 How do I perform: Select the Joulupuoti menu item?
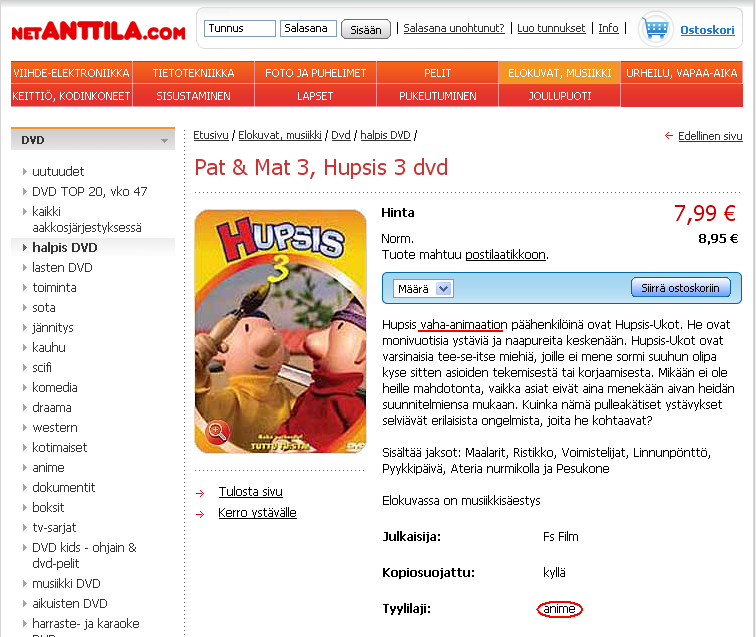coord(559,96)
